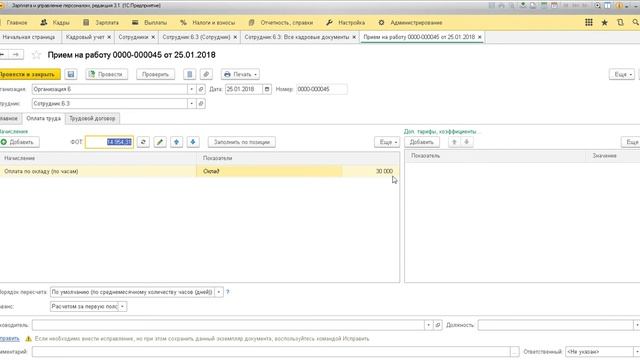Expand the Организация dropdown

click(x=191, y=89)
